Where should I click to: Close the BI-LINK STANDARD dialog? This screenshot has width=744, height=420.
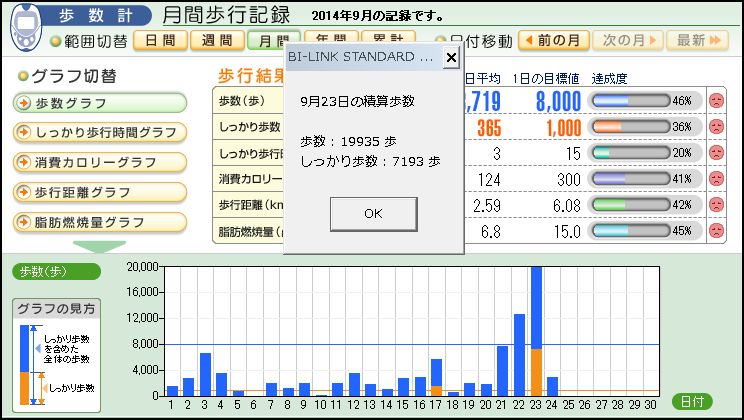(x=451, y=57)
